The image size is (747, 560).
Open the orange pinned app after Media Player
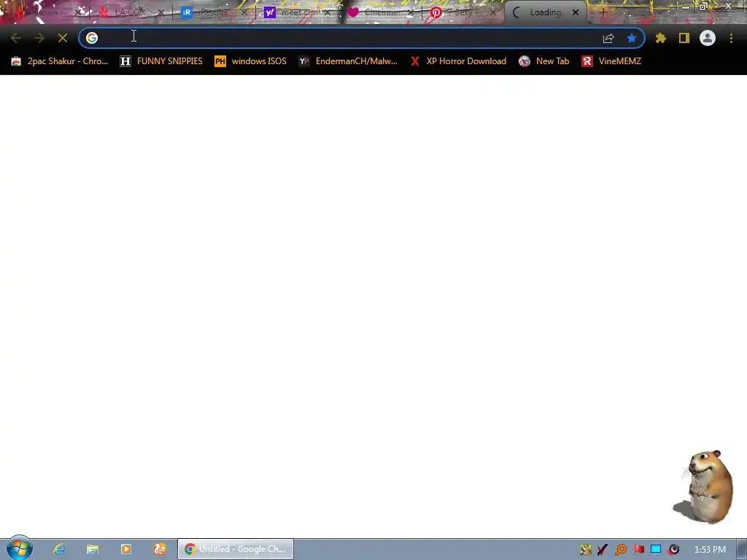(x=159, y=549)
